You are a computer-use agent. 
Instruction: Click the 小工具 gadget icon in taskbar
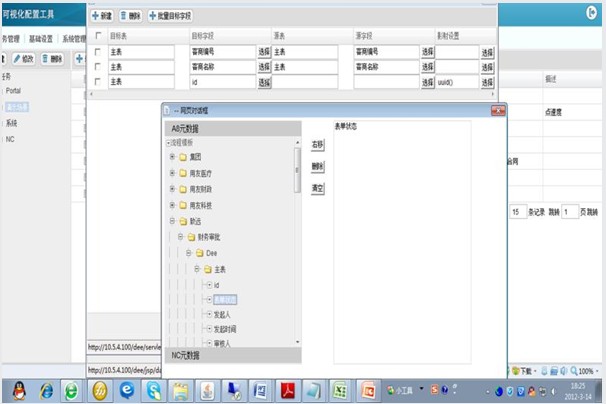click(x=391, y=390)
